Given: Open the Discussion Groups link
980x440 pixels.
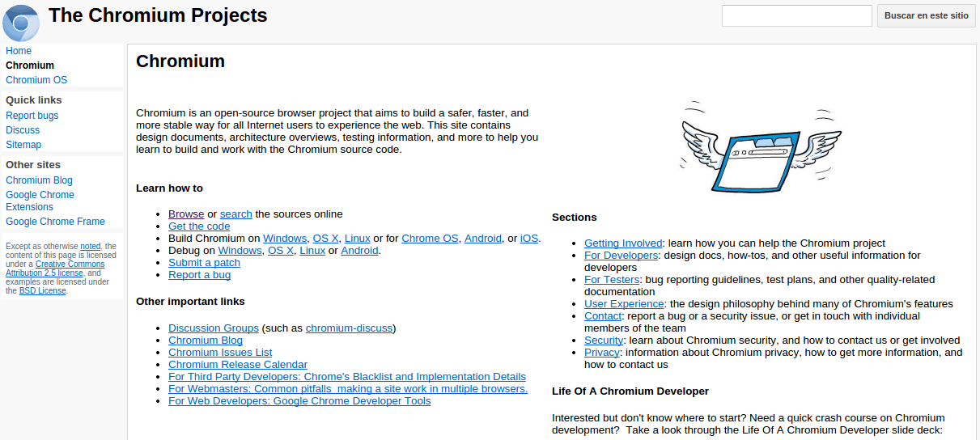Looking at the screenshot, I should 214,328.
